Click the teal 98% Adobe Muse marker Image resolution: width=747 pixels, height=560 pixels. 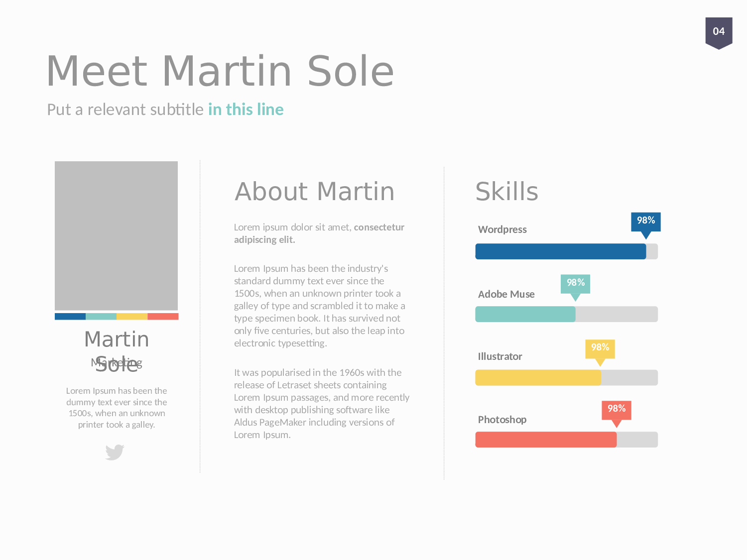tap(575, 283)
